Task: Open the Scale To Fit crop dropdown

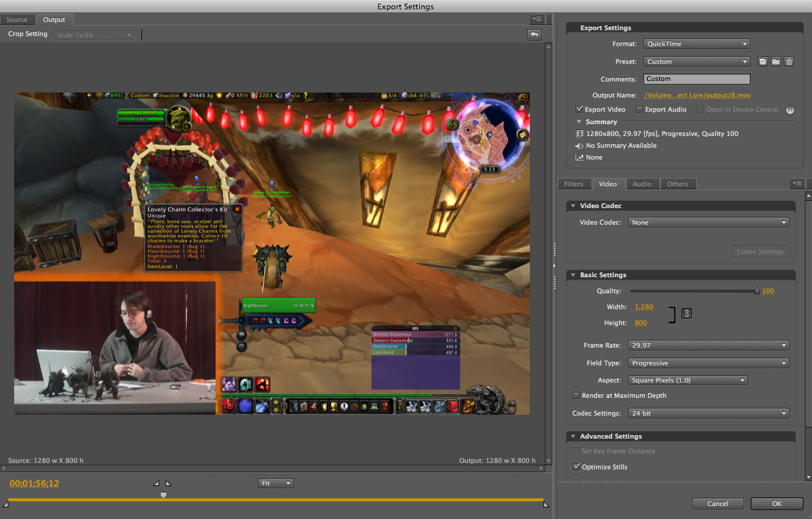Action: click(94, 35)
